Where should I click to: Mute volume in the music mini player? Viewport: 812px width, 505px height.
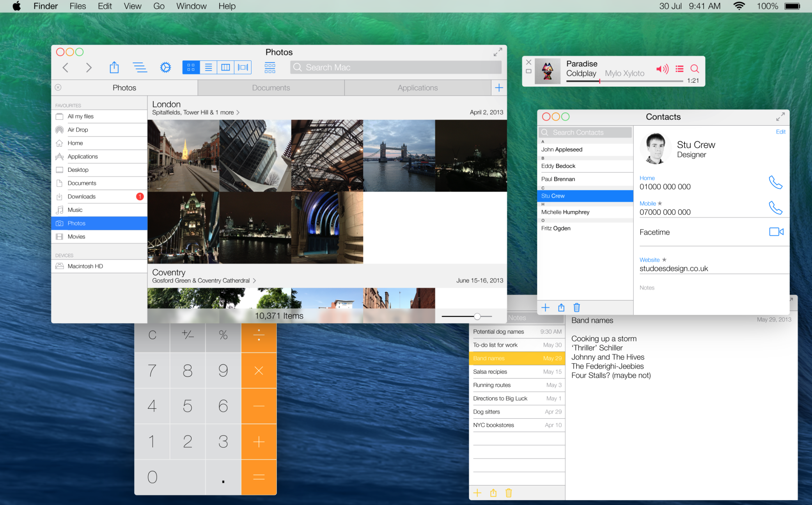click(x=662, y=69)
